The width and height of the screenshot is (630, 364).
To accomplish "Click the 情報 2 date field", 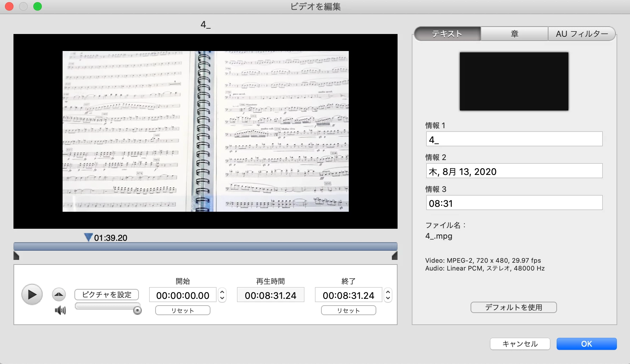I will pos(514,171).
